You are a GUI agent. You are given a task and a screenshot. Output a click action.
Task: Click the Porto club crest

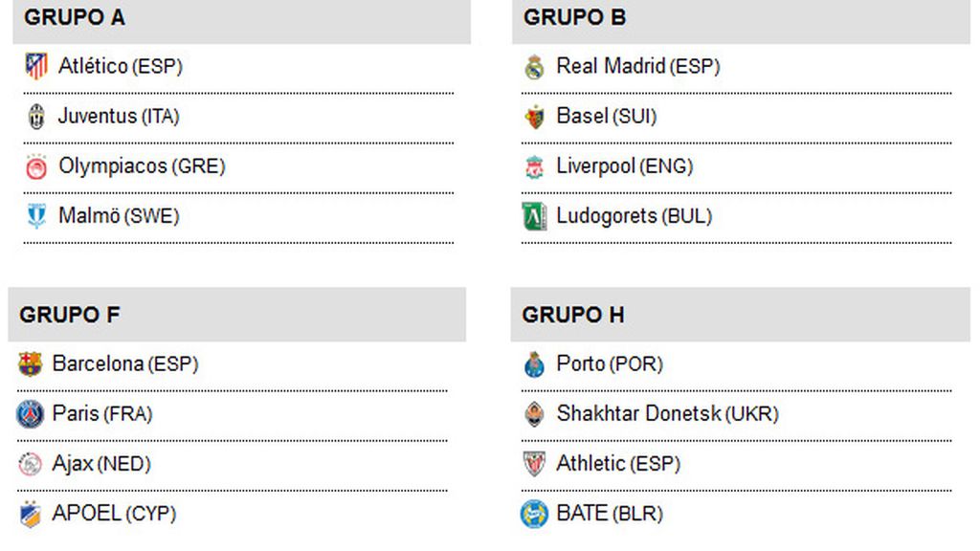point(534,364)
